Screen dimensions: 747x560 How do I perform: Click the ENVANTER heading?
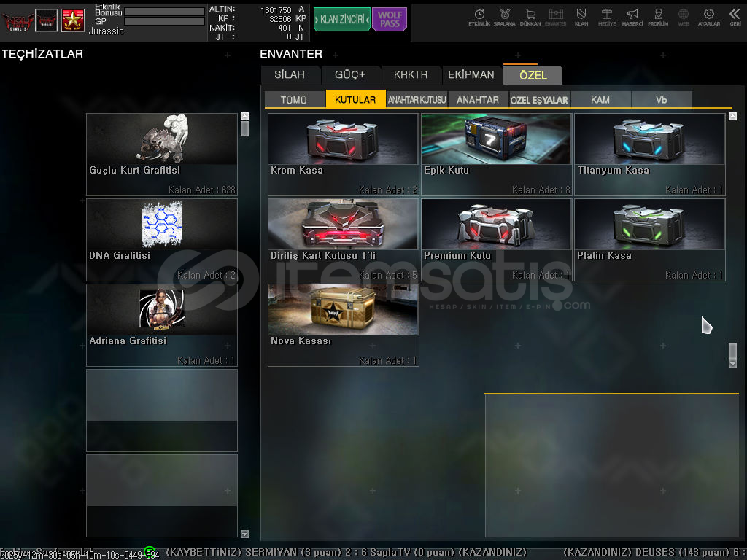pyautogui.click(x=291, y=54)
